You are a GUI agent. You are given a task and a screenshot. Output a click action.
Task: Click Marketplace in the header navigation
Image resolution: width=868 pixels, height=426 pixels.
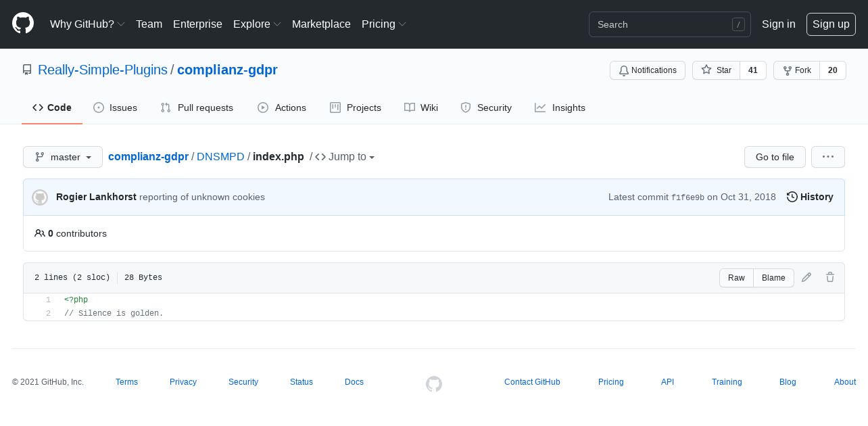click(x=321, y=24)
